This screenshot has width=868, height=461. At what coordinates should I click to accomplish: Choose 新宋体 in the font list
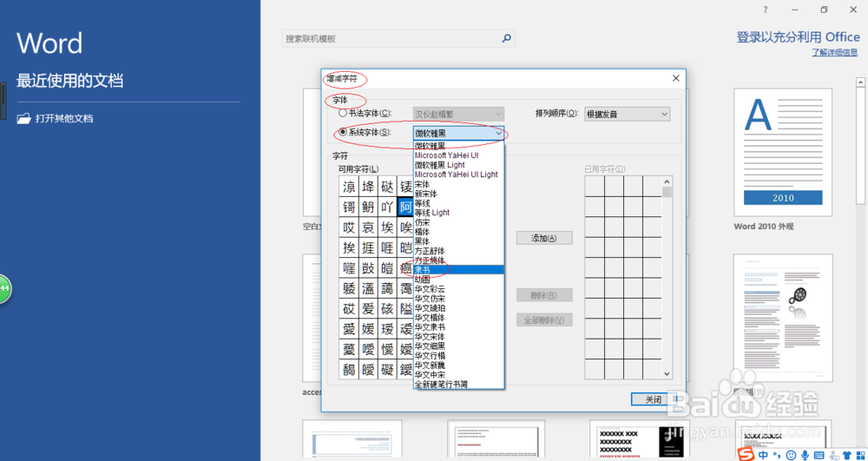tap(458, 194)
